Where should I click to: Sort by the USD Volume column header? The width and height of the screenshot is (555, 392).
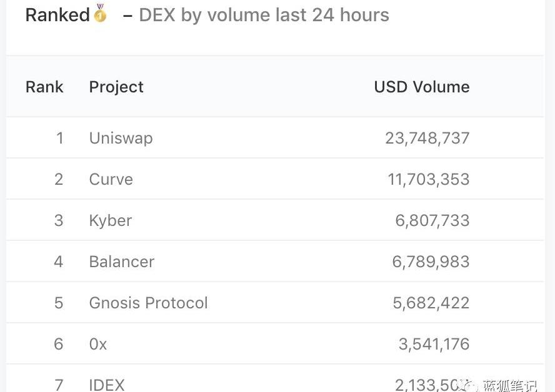(421, 87)
